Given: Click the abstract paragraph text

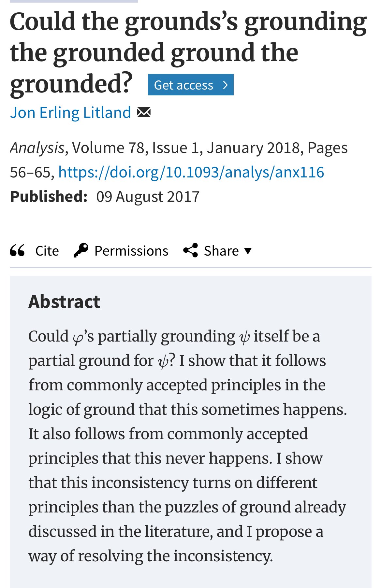Looking at the screenshot, I should click(x=187, y=446).
